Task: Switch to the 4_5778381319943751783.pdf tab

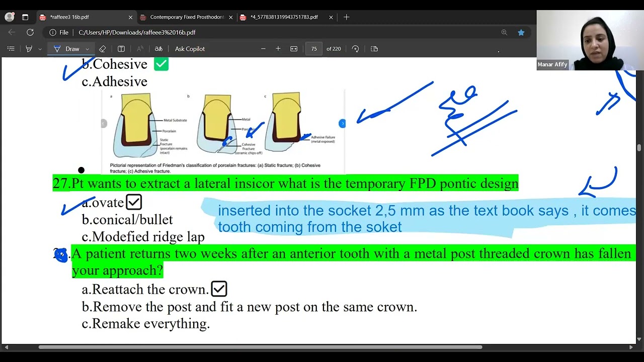Action: tap(287, 17)
